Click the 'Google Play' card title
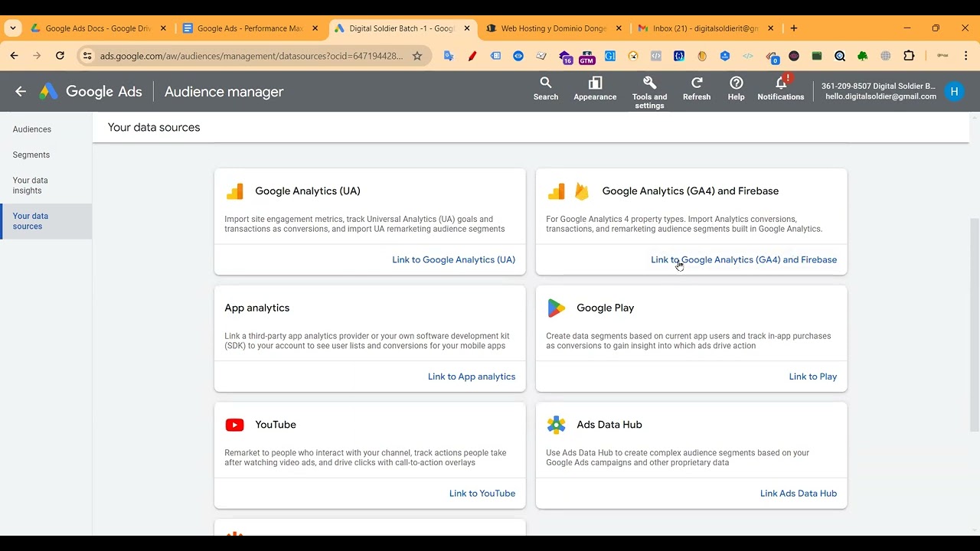The image size is (980, 551). click(x=606, y=308)
